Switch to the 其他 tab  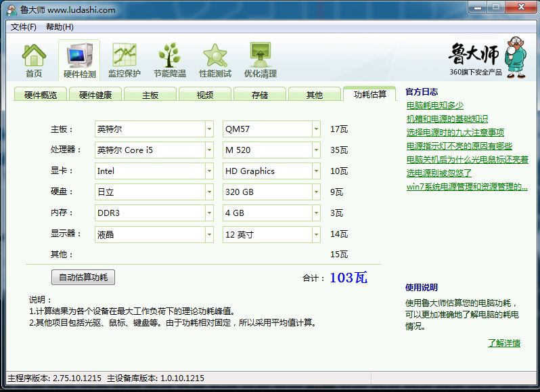[315, 95]
